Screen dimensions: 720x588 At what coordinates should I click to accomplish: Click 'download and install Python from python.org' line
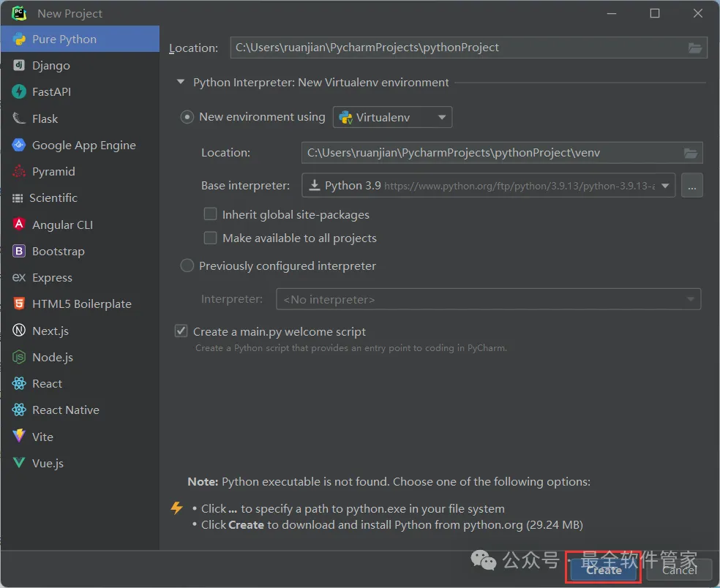392,524
